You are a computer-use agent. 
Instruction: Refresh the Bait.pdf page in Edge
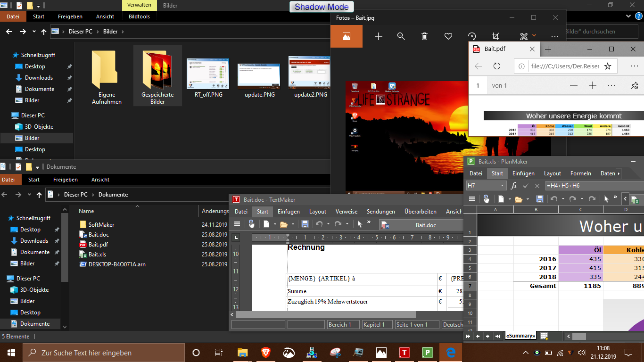pos(497,66)
